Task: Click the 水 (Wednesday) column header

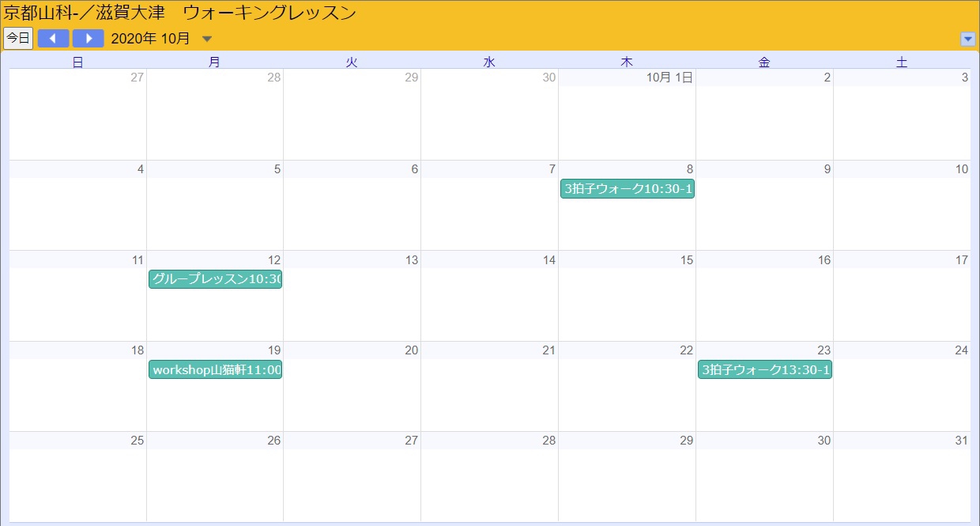Action: (x=490, y=62)
